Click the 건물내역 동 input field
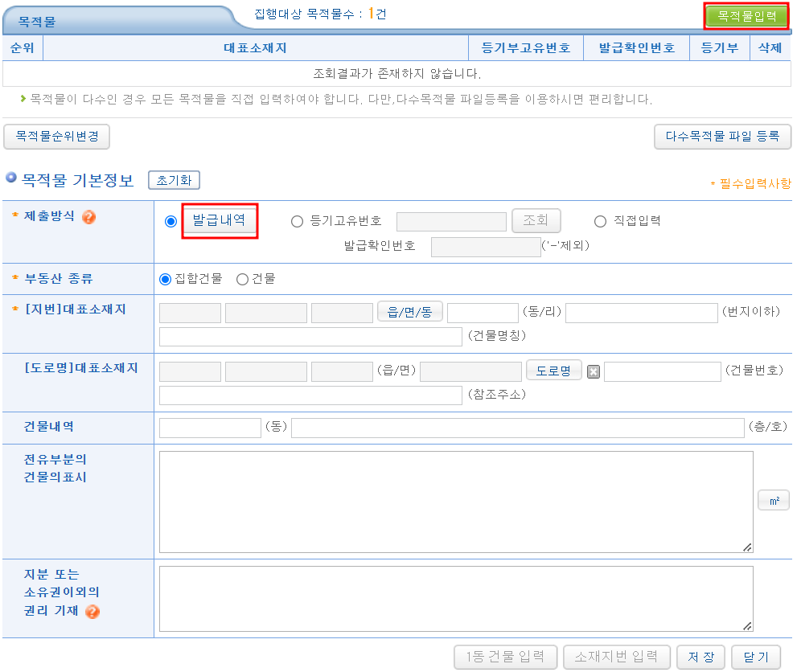797x672 pixels. pyautogui.click(x=210, y=428)
